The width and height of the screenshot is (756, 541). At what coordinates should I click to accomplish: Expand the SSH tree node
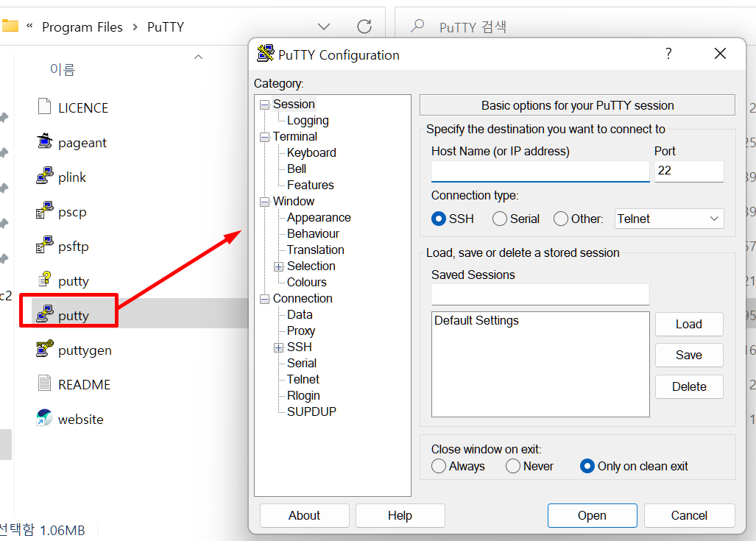tap(279, 347)
